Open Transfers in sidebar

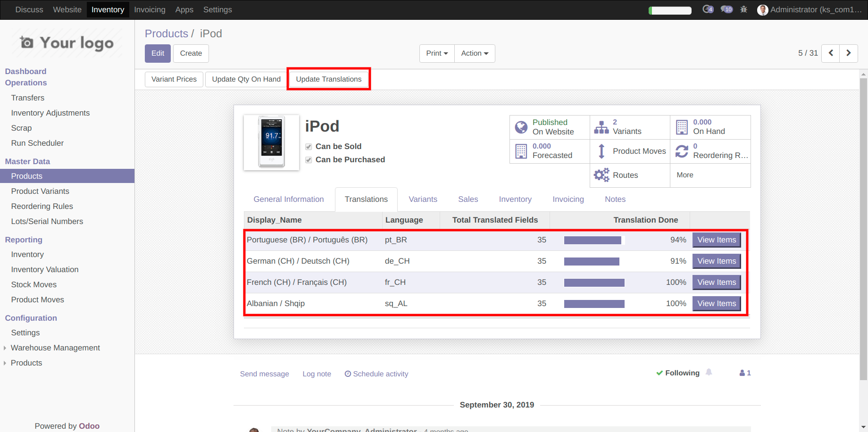(x=28, y=98)
